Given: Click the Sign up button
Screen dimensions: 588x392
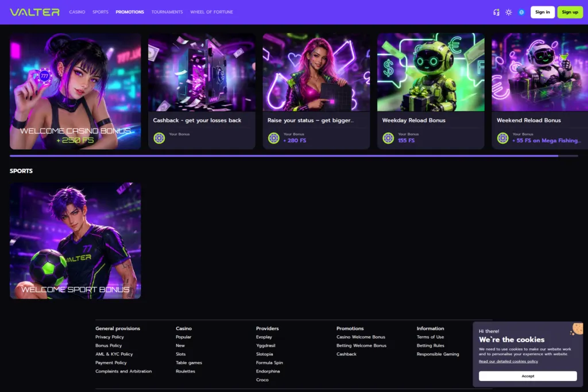Looking at the screenshot, I should pos(570,12).
